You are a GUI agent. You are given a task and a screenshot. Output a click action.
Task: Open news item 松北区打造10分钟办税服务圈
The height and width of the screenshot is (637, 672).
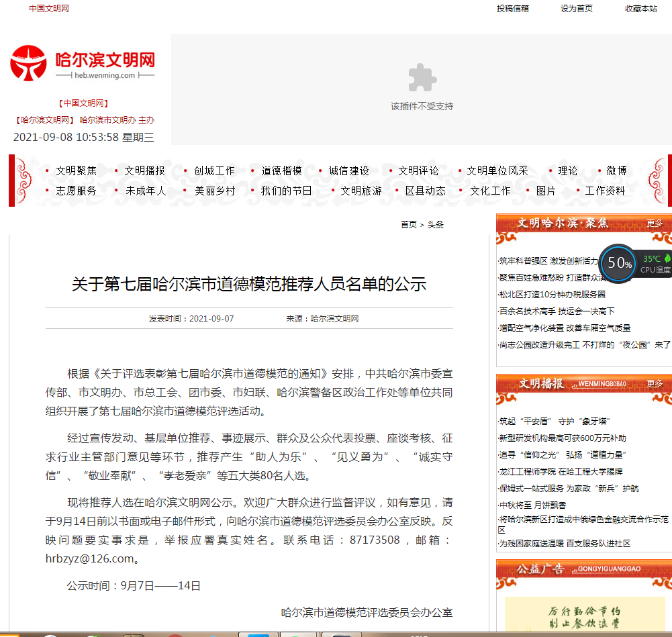pos(552,294)
